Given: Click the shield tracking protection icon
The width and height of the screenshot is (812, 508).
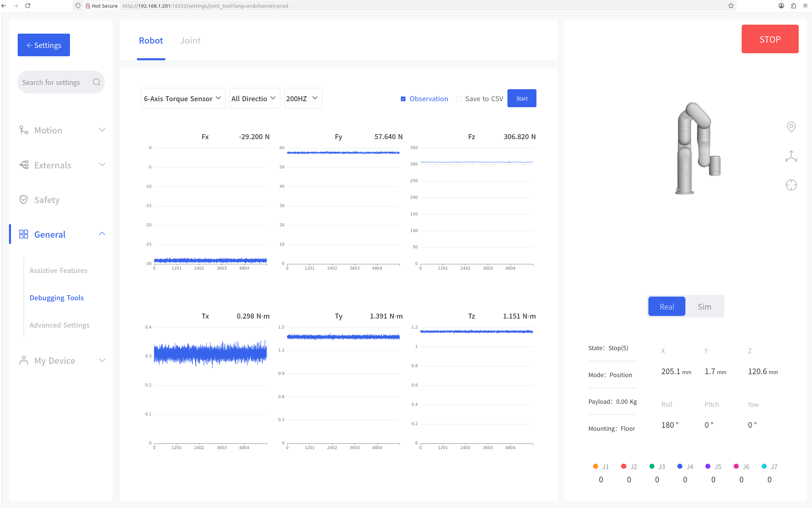Looking at the screenshot, I should 78,6.
